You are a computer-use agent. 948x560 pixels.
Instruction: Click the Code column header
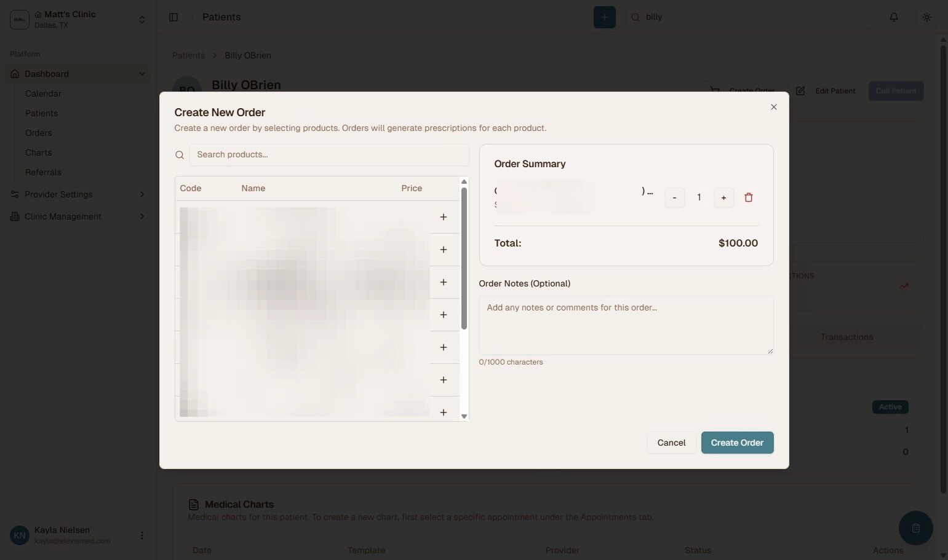191,188
